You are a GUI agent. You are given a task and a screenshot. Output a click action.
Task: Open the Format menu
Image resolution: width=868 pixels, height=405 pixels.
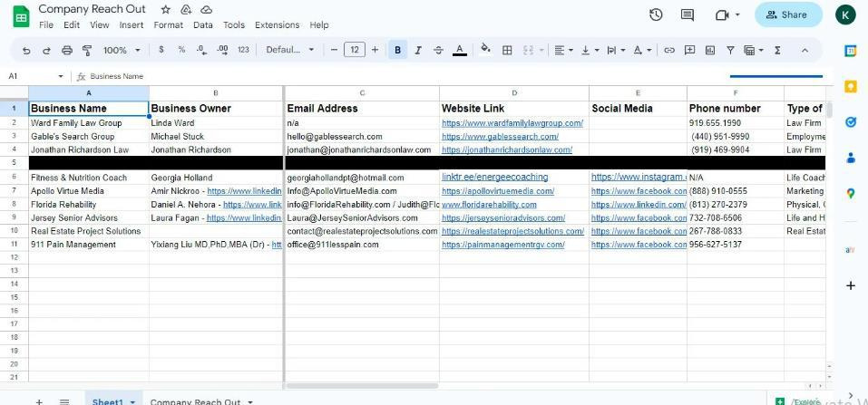(169, 24)
